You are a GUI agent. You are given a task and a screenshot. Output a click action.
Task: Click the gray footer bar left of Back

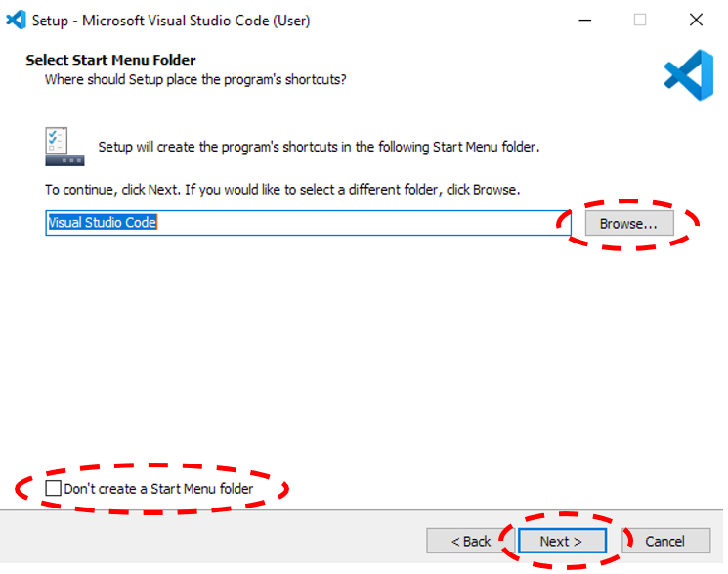tap(215, 541)
